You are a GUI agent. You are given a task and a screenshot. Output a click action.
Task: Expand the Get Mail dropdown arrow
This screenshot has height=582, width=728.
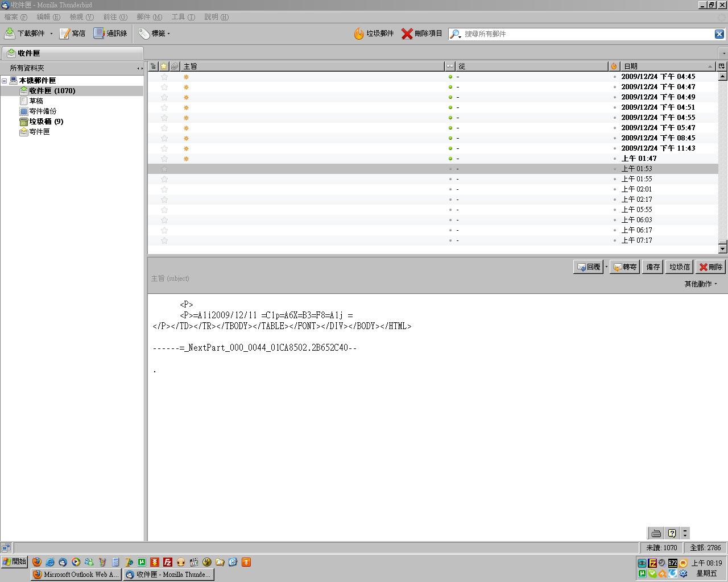tap(51, 34)
